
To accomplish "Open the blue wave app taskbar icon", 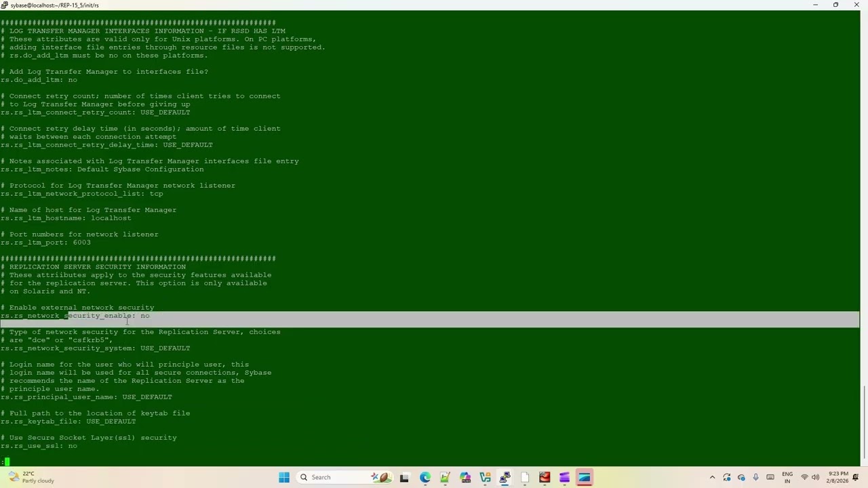I will pos(585,477).
